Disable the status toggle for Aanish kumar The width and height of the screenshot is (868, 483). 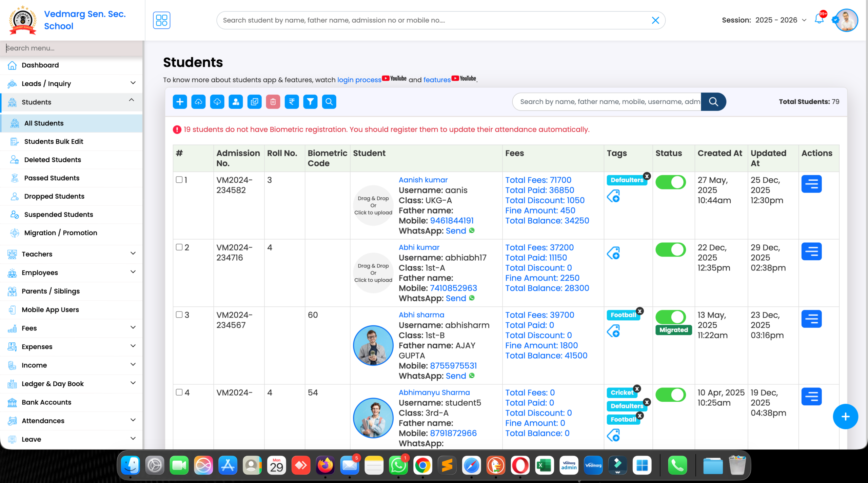(x=670, y=182)
